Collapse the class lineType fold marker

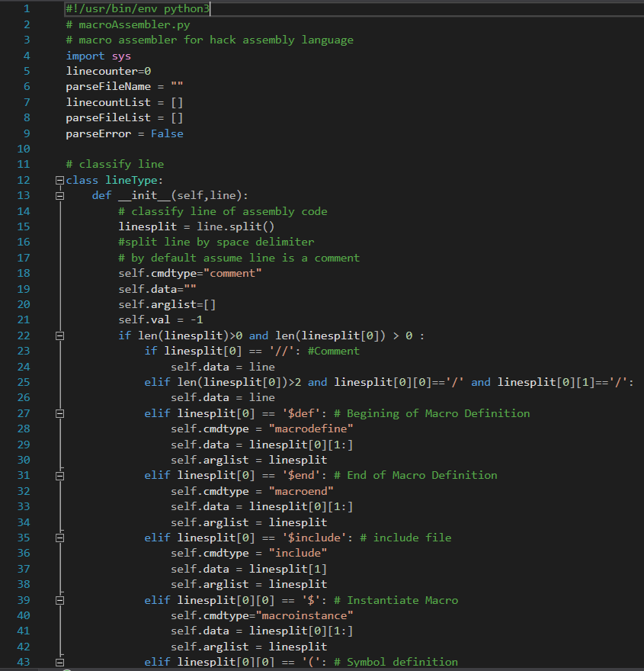click(x=60, y=180)
